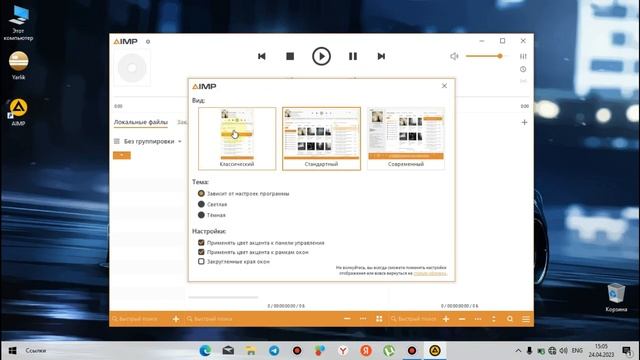Switch to the Локальные файлы tab
This screenshot has width=640, height=360.
pyautogui.click(x=140, y=122)
